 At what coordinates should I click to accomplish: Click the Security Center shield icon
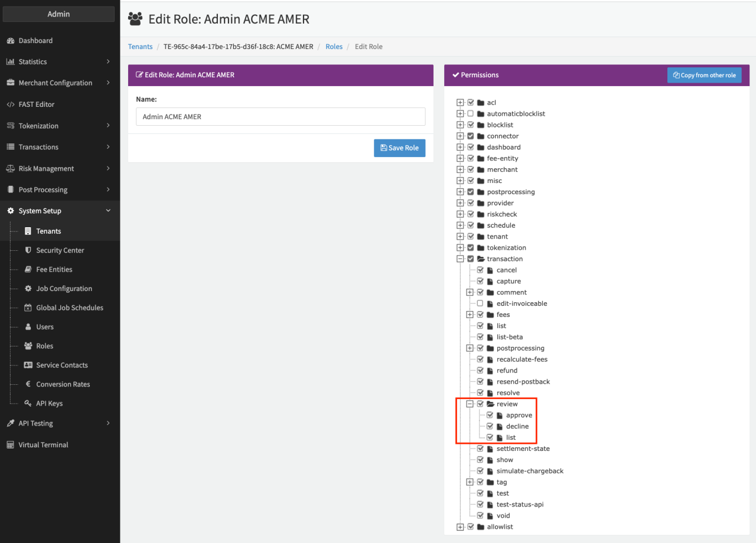[28, 250]
